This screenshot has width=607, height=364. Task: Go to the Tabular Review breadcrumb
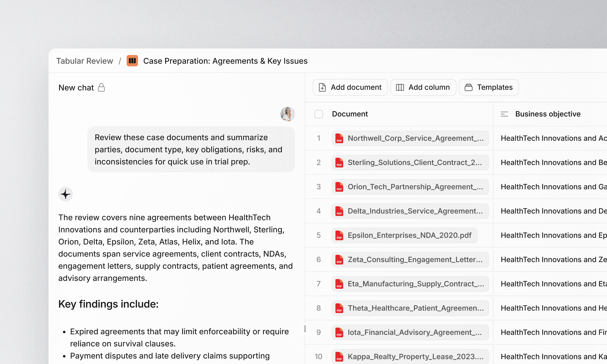pyautogui.click(x=84, y=61)
